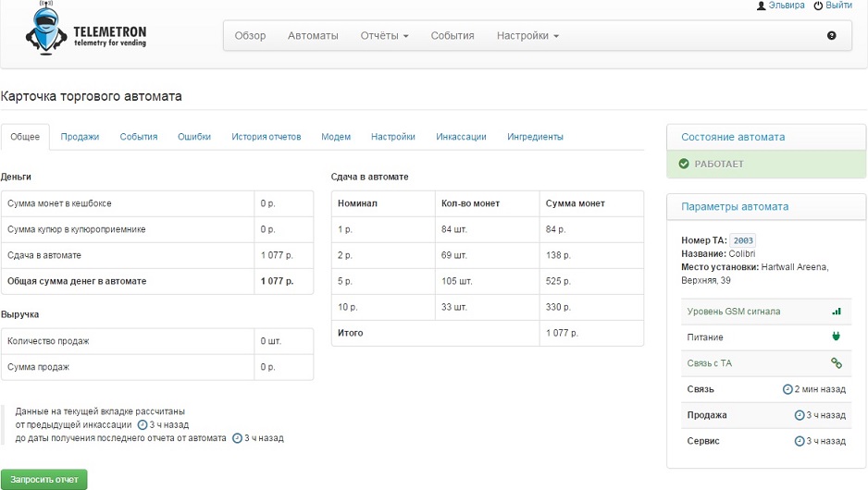Click the power icon next to Выйти

click(818, 6)
